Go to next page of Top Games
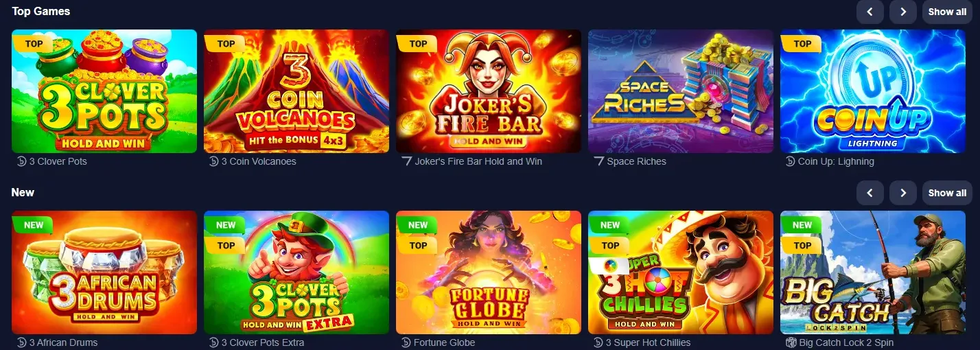The width and height of the screenshot is (980, 350). pos(903,12)
